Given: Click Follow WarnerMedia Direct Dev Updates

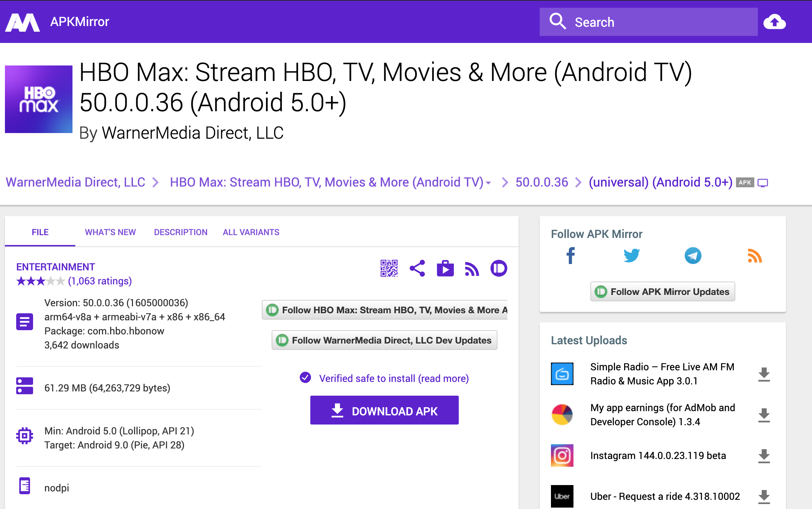Looking at the screenshot, I should [x=385, y=340].
